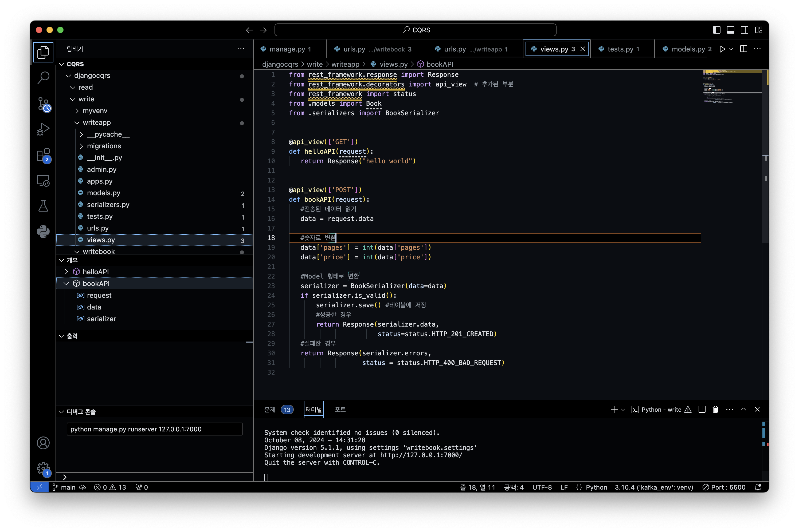Image resolution: width=799 pixels, height=532 pixels.
Task: Click the Run Python File play button
Action: (722, 49)
